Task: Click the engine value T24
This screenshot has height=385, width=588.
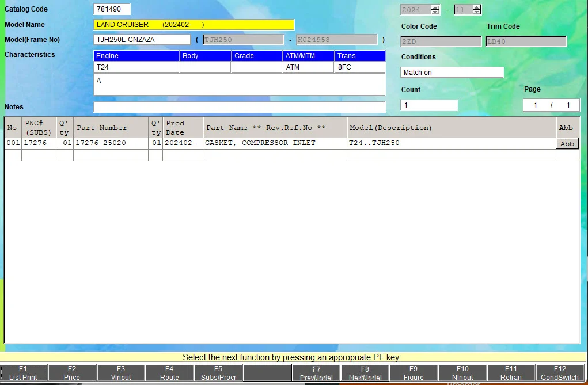Action: point(136,67)
